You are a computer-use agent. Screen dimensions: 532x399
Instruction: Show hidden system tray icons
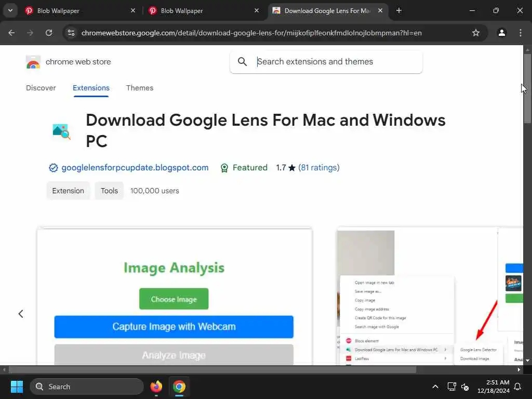pyautogui.click(x=435, y=387)
